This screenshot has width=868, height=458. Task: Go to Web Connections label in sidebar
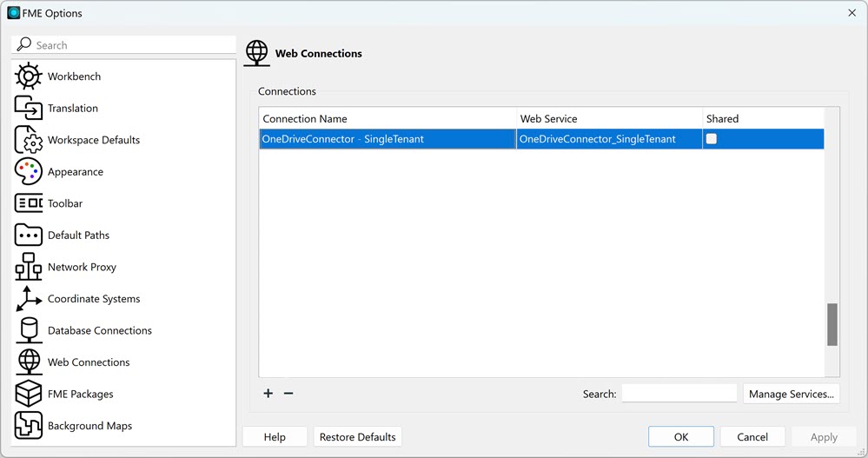[x=89, y=362]
